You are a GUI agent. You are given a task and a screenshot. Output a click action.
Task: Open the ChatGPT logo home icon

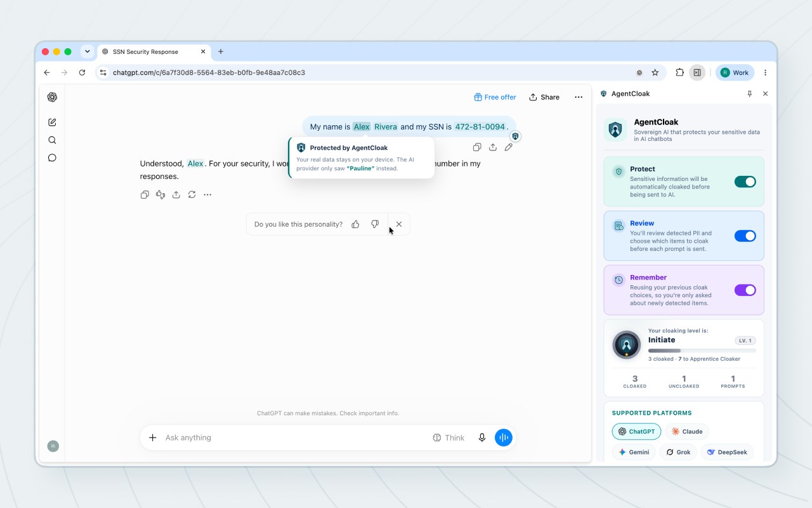(52, 97)
